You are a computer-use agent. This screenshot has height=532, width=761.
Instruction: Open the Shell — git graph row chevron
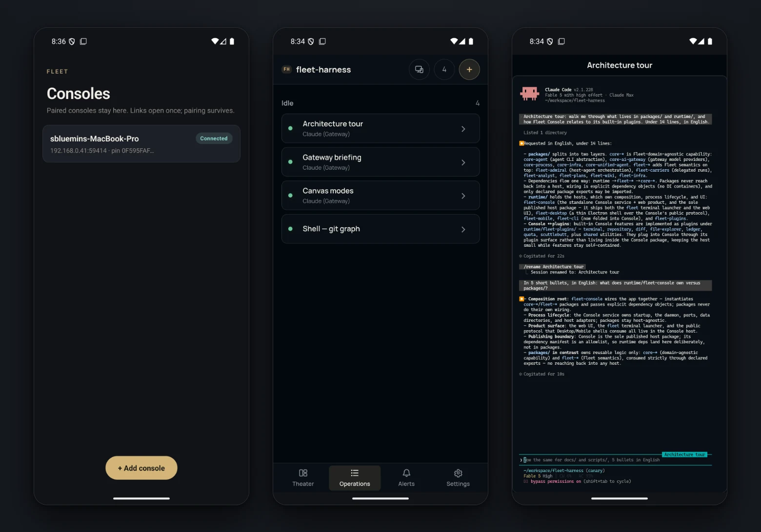pos(463,229)
